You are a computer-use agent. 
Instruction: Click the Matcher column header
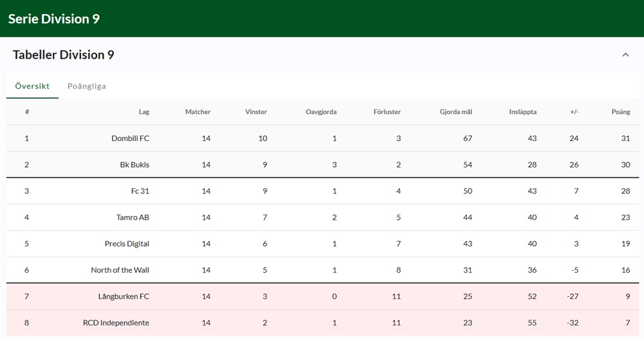click(x=198, y=112)
